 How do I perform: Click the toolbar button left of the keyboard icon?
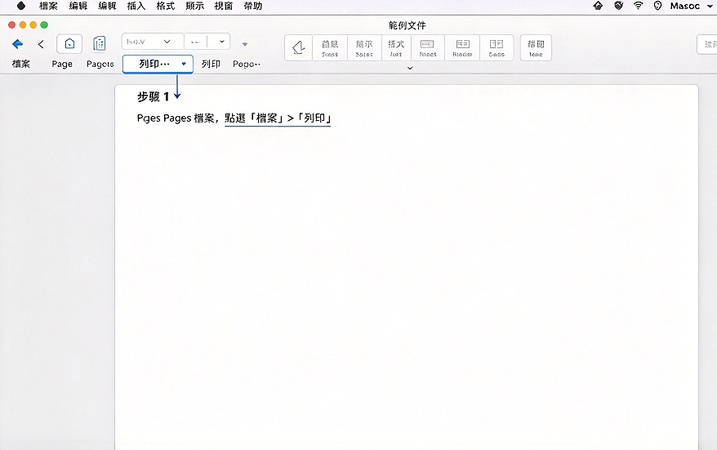coord(396,48)
